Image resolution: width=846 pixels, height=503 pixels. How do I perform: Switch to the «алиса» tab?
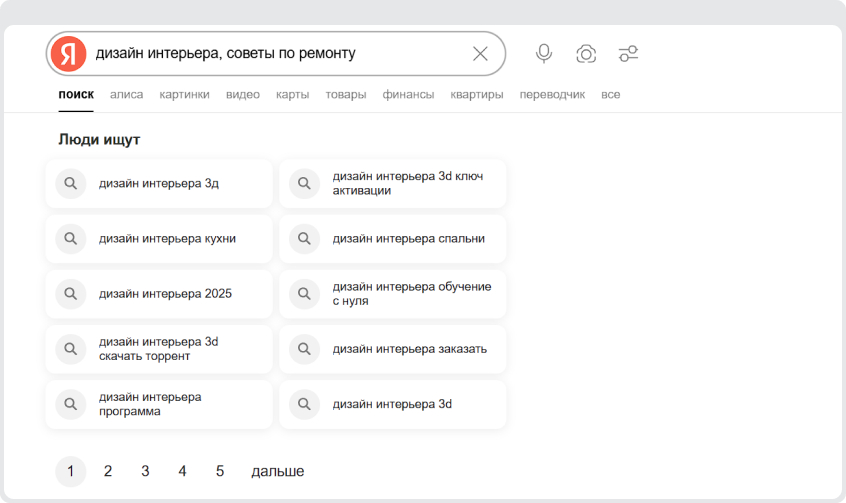[127, 94]
